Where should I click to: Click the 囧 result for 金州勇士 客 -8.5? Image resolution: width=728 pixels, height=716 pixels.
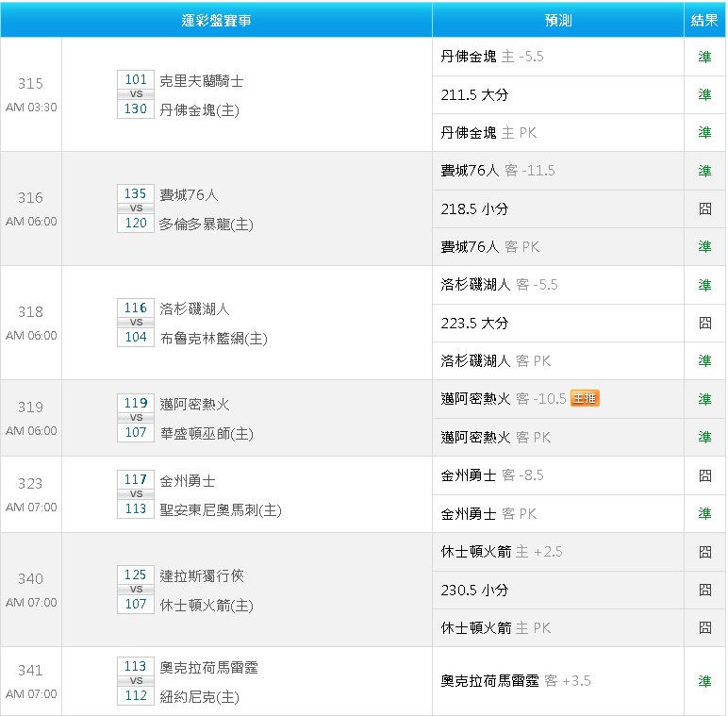[704, 475]
